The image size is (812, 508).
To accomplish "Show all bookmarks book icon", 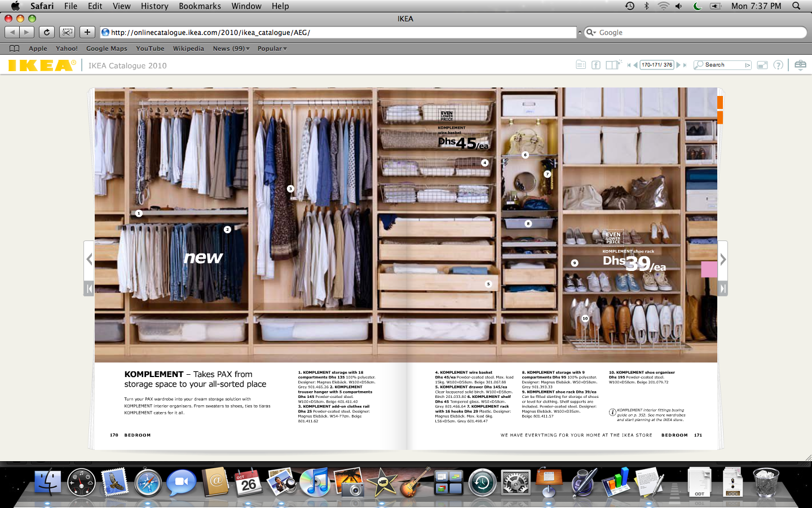I will (x=15, y=49).
